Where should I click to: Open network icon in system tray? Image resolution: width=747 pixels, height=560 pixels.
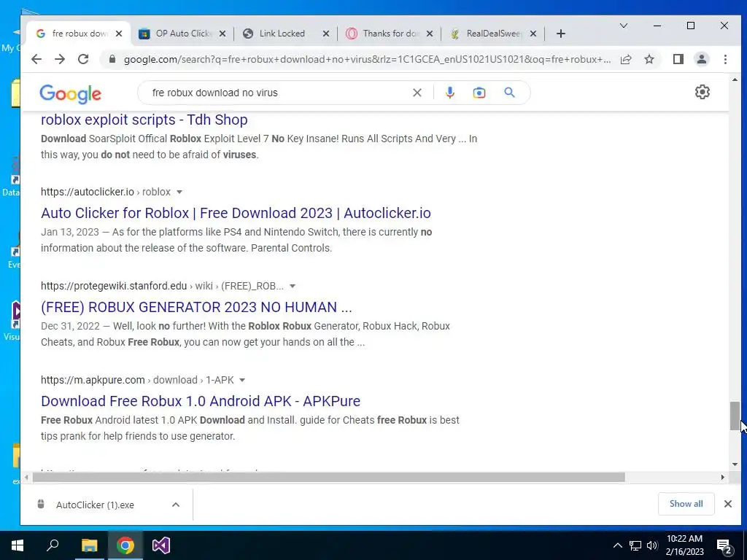[635, 545]
